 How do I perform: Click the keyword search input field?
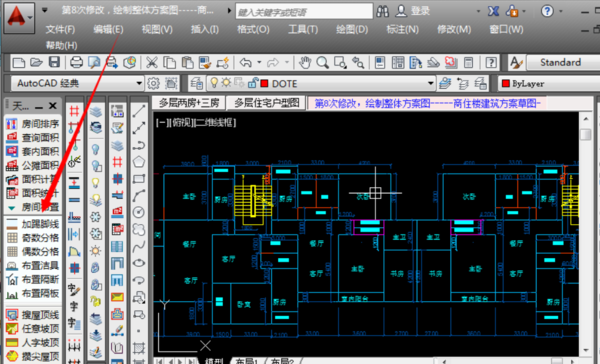pyautogui.click(x=304, y=11)
